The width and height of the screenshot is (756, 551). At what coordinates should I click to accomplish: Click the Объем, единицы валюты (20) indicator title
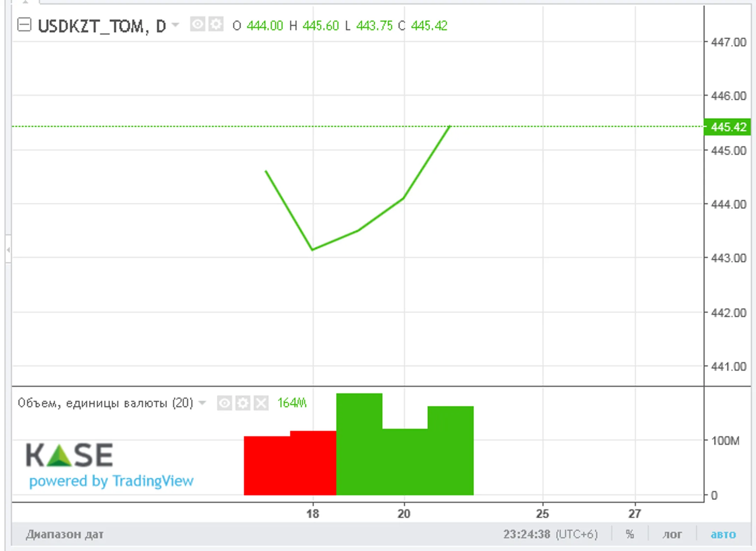click(x=105, y=403)
